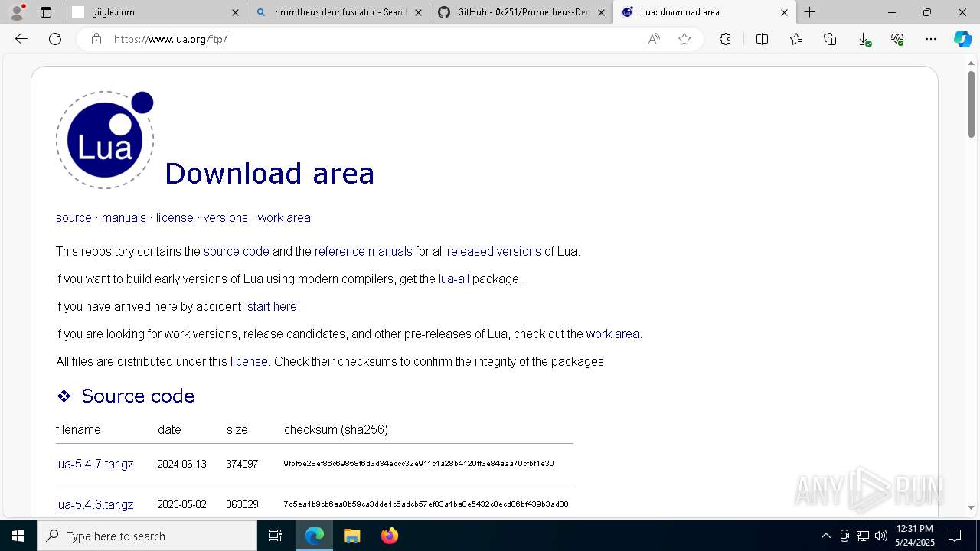
Task: Open Browser essentials heart icon
Action: pyautogui.click(x=897, y=39)
